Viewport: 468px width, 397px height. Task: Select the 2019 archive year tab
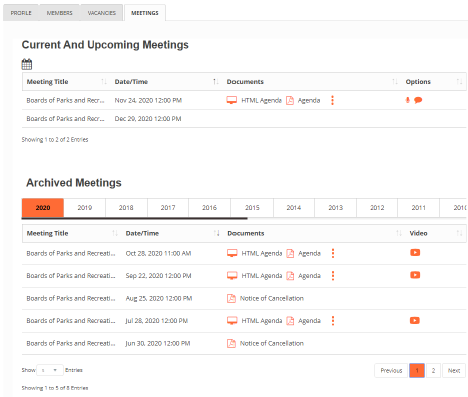(85, 208)
